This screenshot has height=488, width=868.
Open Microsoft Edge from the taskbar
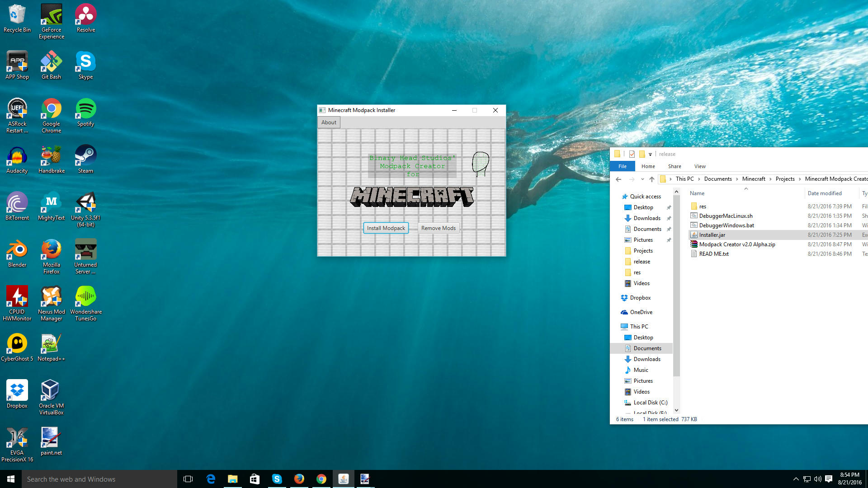pyautogui.click(x=211, y=479)
